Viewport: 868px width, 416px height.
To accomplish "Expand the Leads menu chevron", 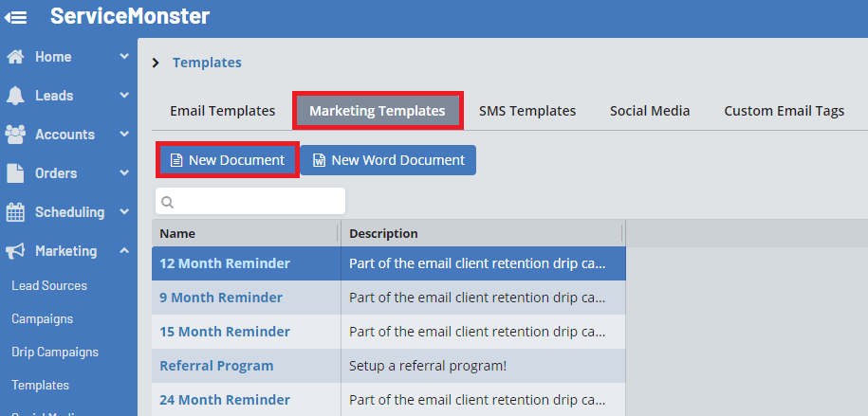I will pos(124,96).
